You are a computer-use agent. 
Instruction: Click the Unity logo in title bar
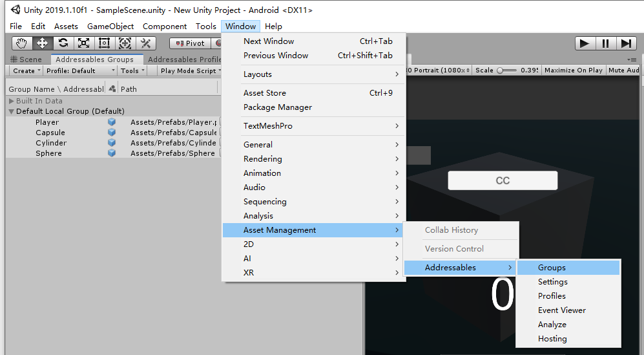click(16, 10)
